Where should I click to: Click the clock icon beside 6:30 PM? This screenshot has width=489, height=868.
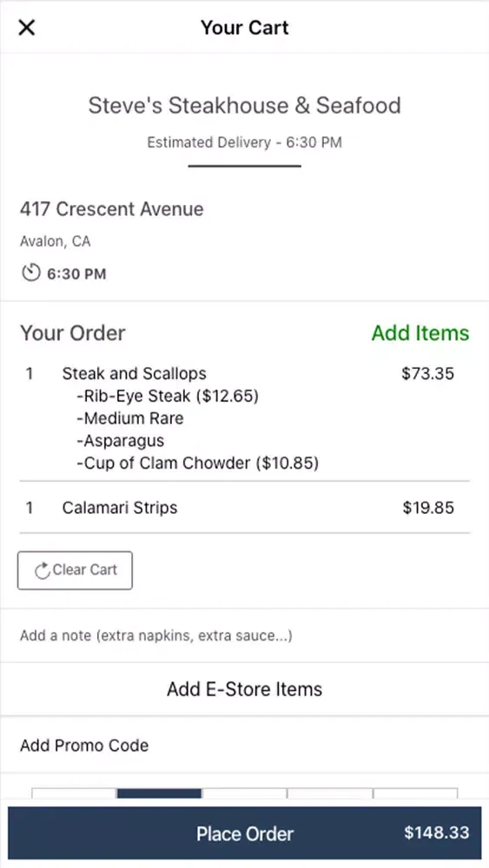[x=31, y=273]
